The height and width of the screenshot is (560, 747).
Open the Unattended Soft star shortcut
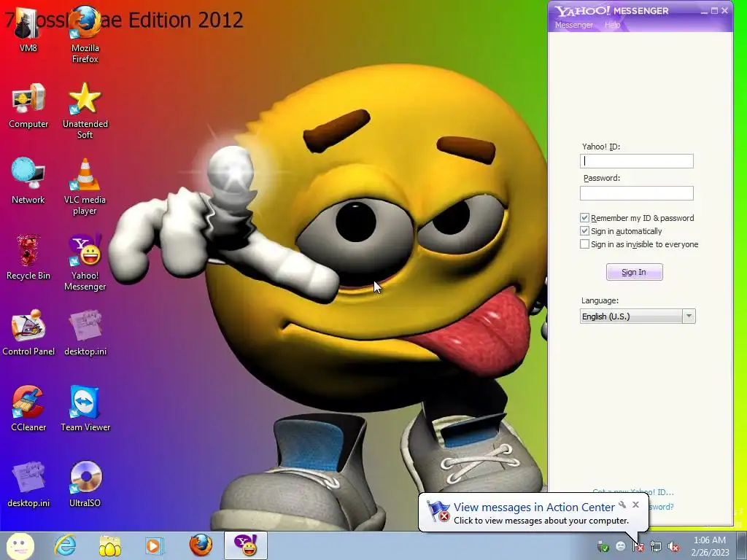coord(85,111)
